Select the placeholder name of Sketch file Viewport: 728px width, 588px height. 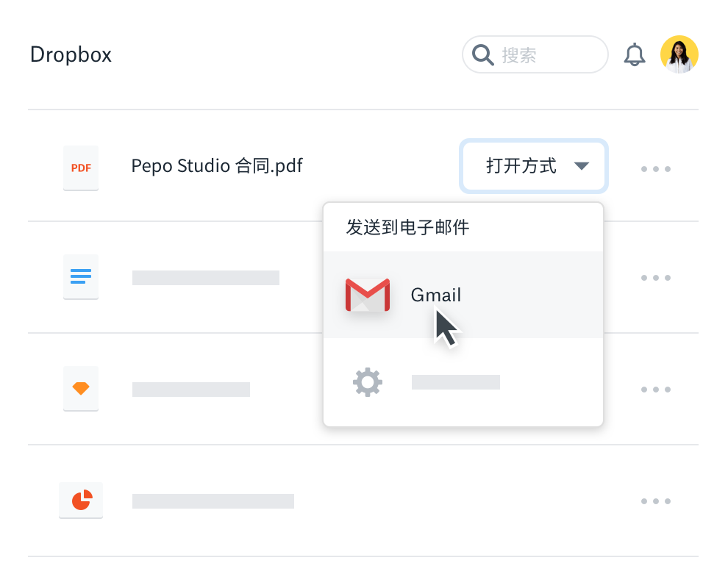click(x=190, y=390)
